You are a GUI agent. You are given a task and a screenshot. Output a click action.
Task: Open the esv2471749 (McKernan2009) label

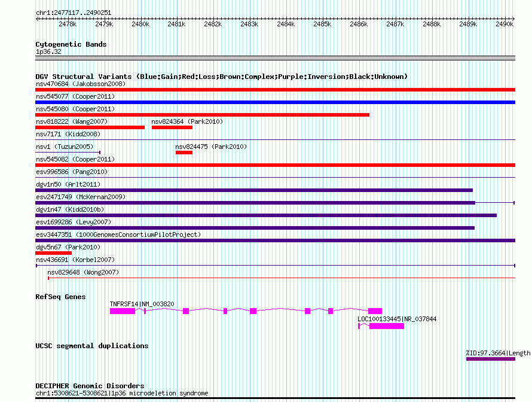(81, 197)
